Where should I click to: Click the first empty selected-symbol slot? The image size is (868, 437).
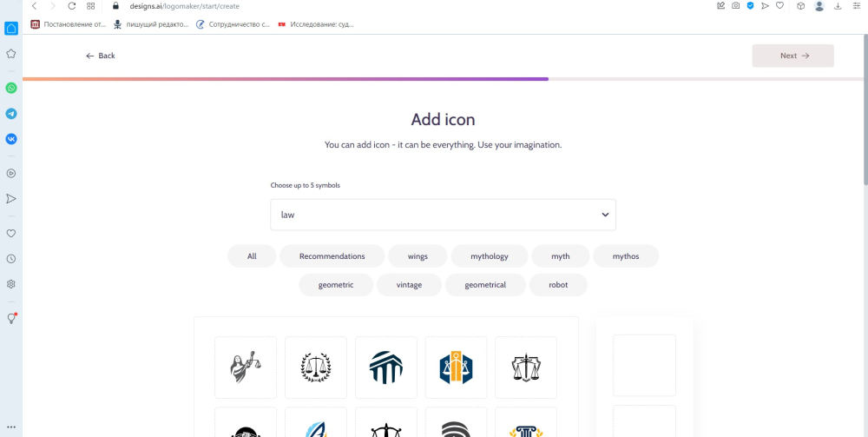point(644,365)
